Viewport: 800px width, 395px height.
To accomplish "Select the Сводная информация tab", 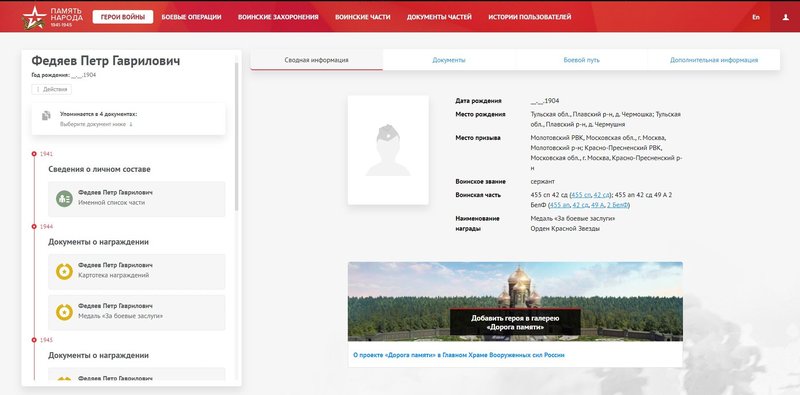I will coord(316,60).
